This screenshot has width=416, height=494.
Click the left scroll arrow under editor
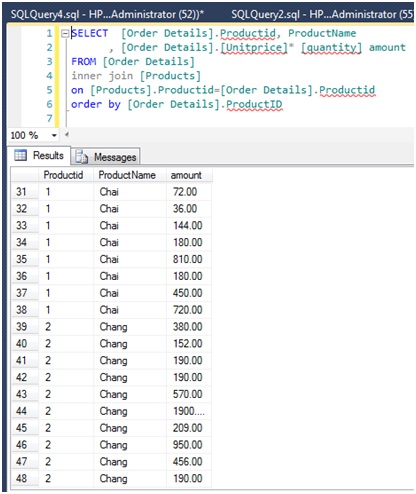click(67, 135)
